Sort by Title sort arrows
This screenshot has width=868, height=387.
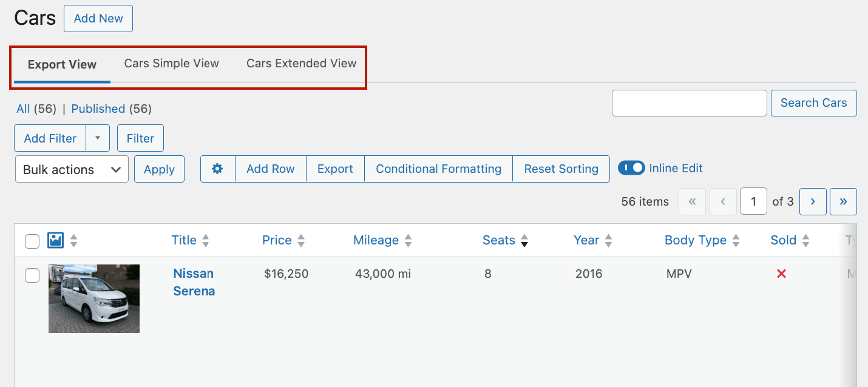[206, 241]
